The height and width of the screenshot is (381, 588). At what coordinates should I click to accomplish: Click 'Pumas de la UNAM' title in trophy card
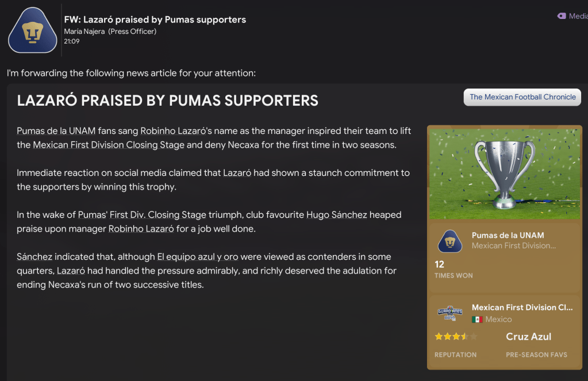[x=508, y=236]
